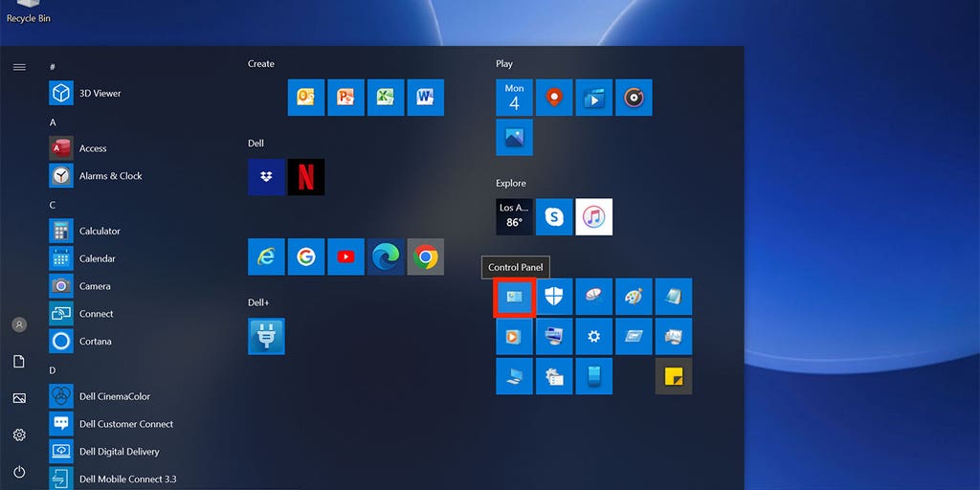Select the Recycle Bin on the desktop

[x=28, y=12]
